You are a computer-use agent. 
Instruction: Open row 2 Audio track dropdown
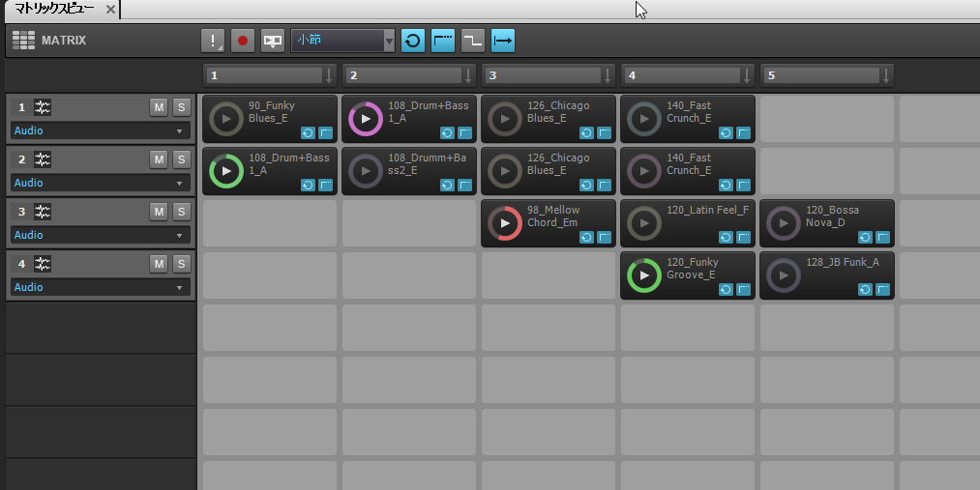coord(100,183)
